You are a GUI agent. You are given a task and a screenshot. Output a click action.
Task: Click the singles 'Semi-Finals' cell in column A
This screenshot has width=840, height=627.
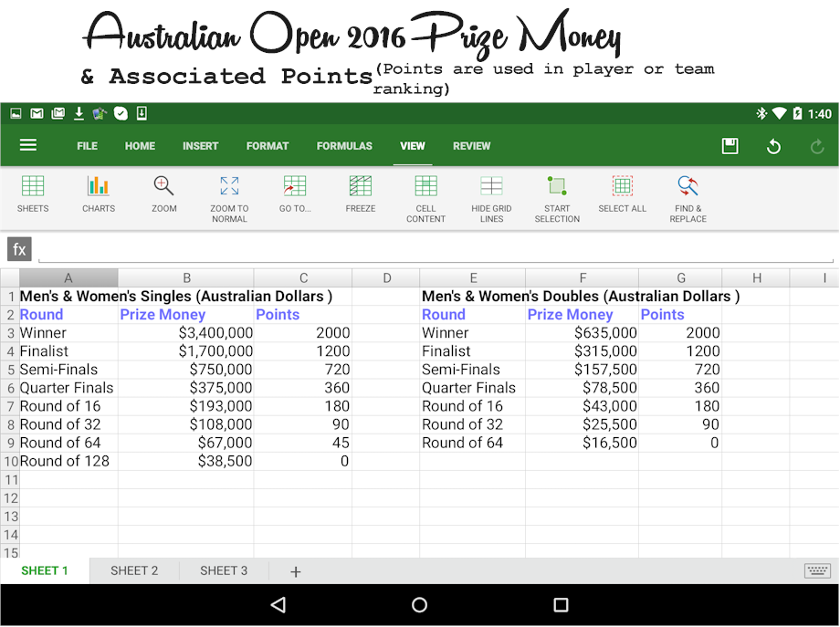pyautogui.click(x=68, y=370)
